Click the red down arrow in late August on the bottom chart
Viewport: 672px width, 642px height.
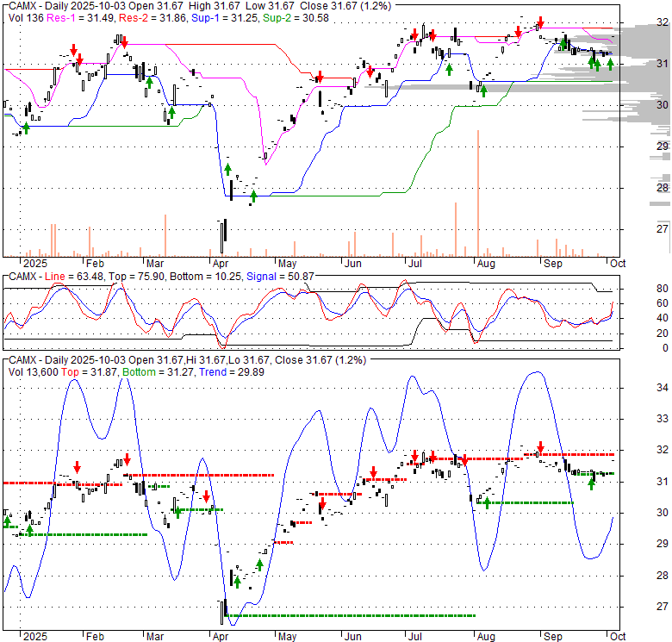pos(540,447)
